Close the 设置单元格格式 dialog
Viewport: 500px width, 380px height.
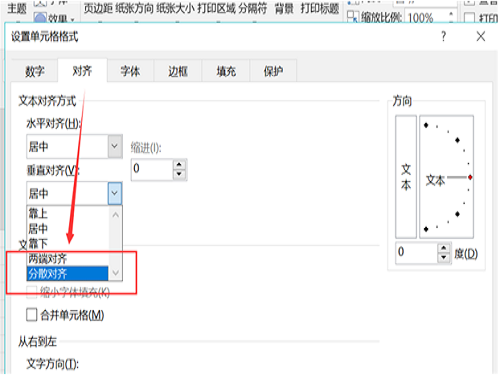click(481, 36)
